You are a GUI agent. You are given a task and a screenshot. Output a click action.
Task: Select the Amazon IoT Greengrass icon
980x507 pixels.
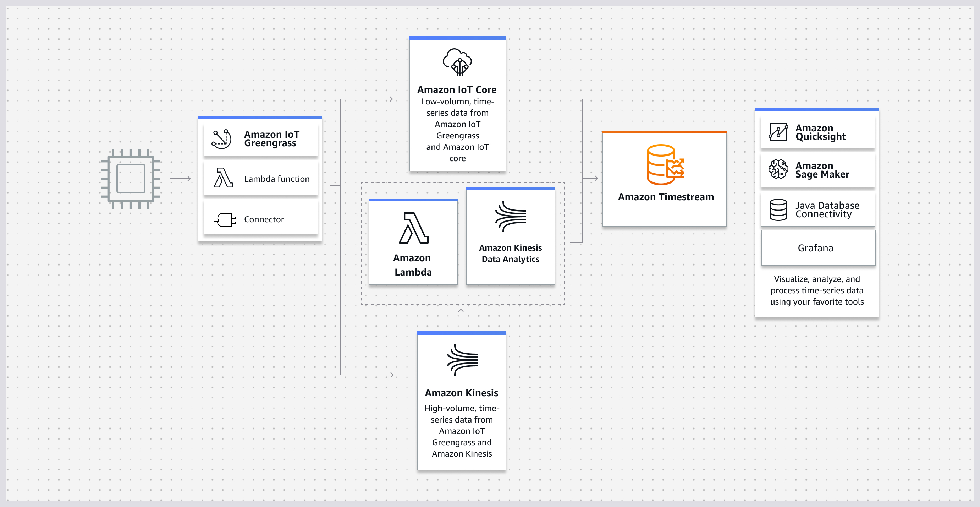click(x=222, y=139)
